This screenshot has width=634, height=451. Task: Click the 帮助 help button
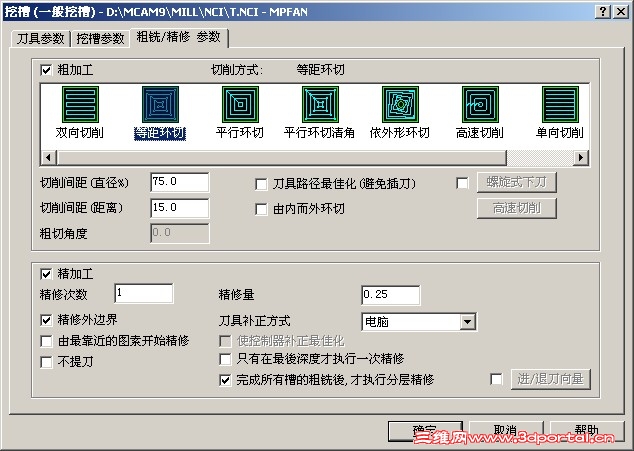pos(587,431)
